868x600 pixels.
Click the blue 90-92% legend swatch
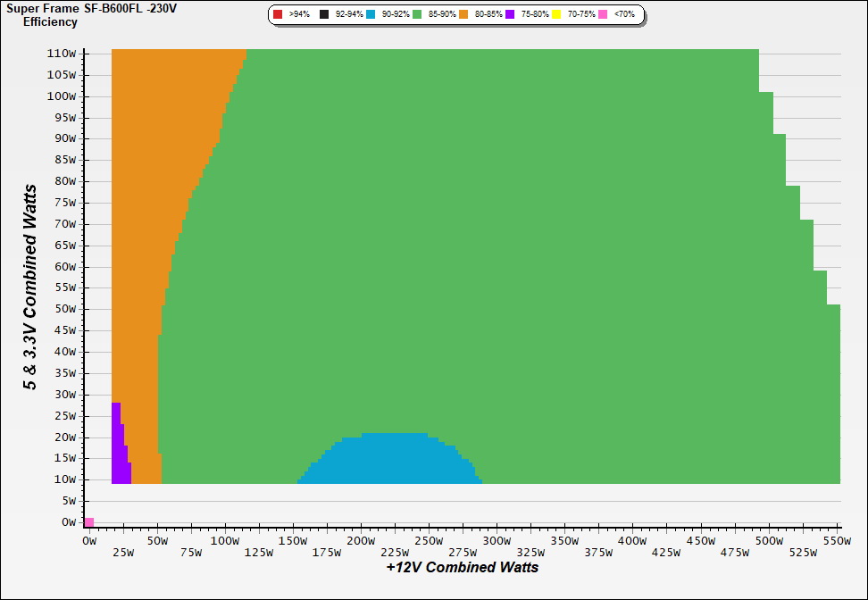371,15
